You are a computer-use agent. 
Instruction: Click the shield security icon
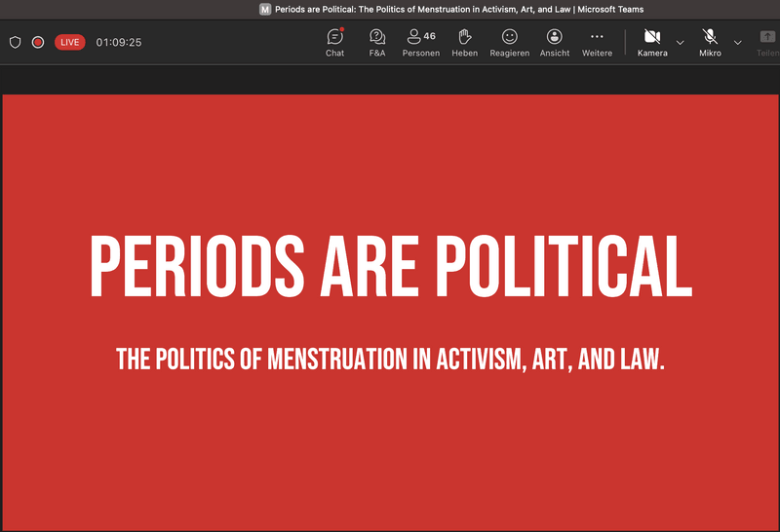[15, 42]
